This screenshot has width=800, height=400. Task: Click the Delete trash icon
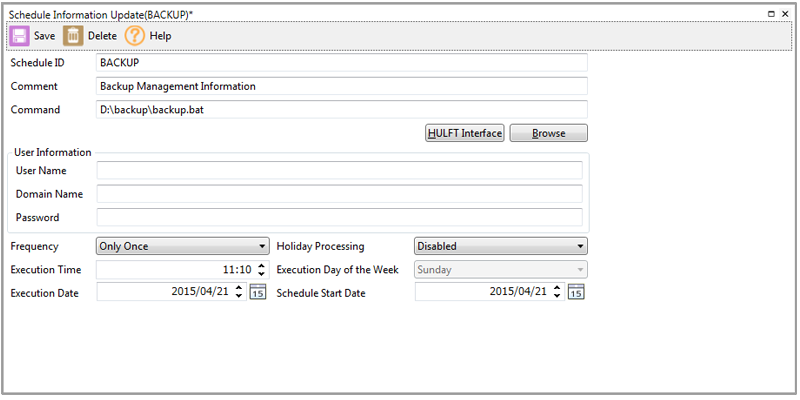(x=74, y=36)
